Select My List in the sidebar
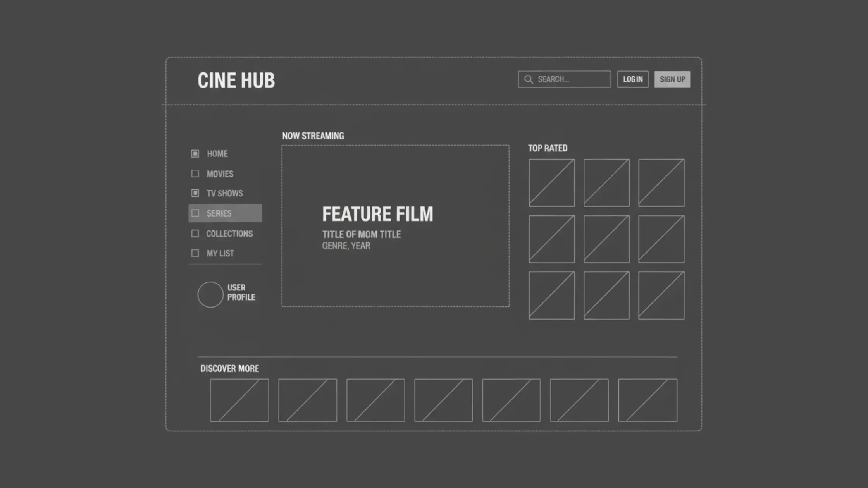This screenshot has width=868, height=488. click(220, 253)
